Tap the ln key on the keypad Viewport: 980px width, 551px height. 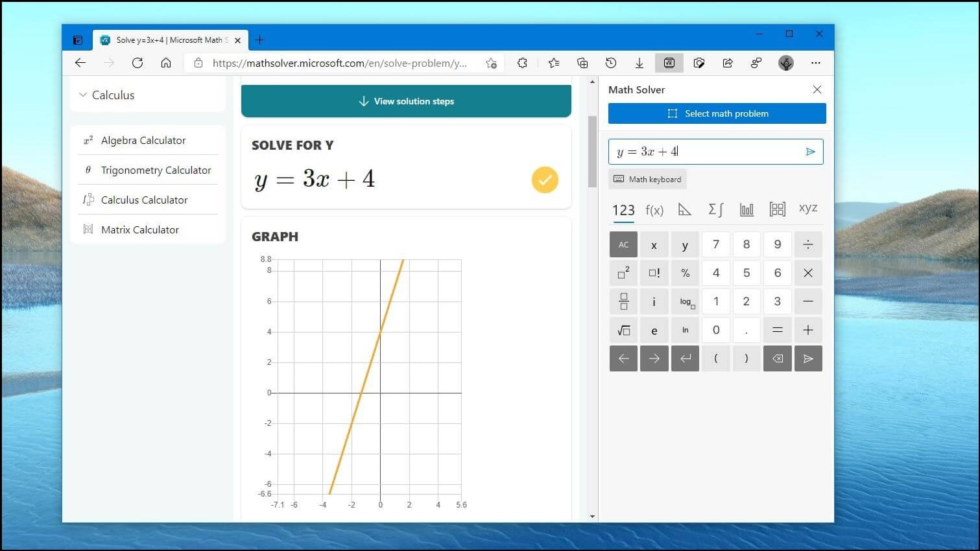pos(685,330)
